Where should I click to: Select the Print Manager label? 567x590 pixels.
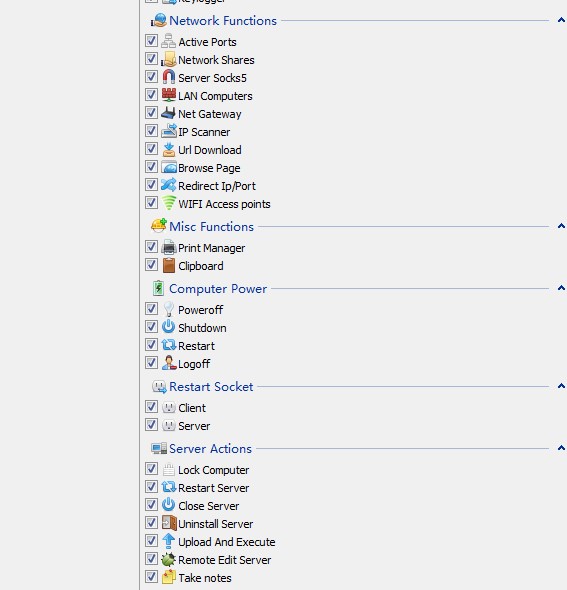click(x=211, y=248)
